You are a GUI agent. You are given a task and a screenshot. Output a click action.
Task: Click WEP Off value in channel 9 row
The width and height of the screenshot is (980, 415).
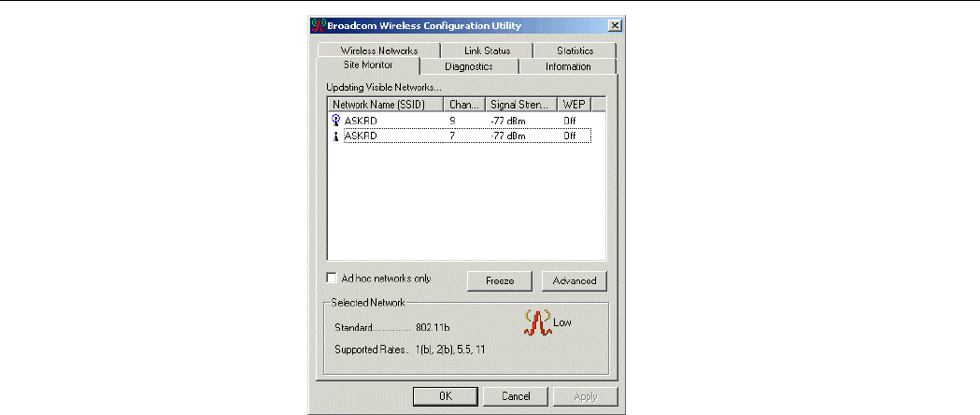(x=569, y=120)
